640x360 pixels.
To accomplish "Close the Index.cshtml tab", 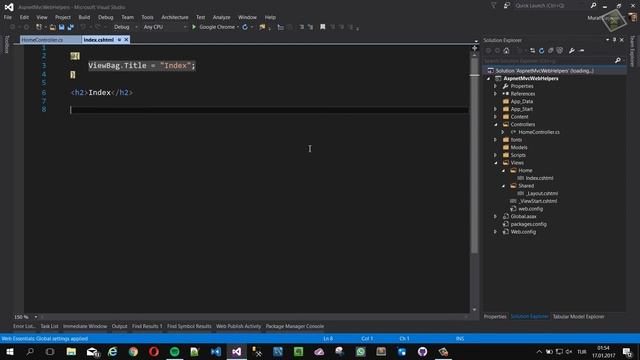I will click(127, 40).
